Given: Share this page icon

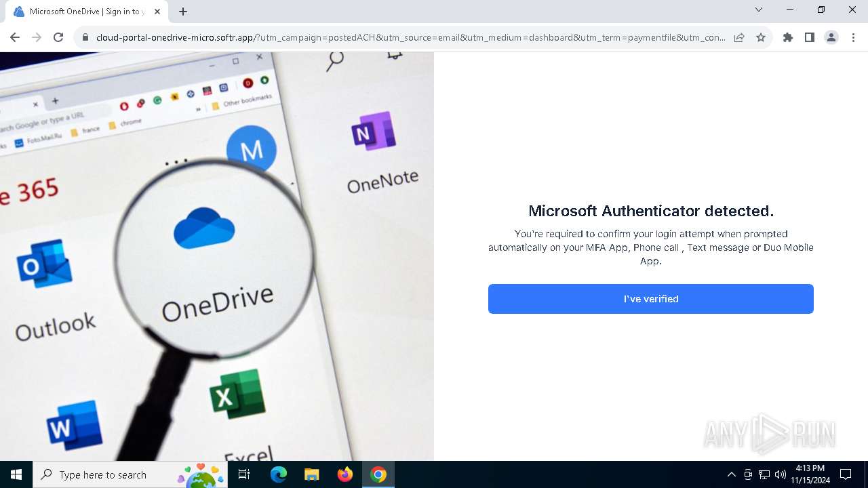Looking at the screenshot, I should pos(739,38).
